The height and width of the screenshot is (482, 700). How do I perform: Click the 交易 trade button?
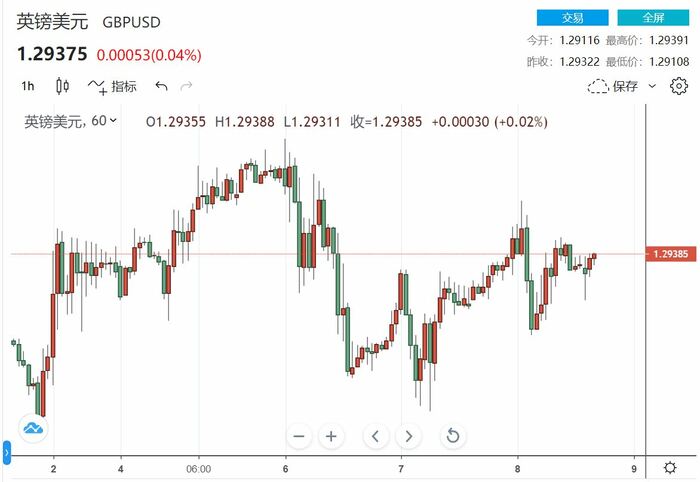click(x=572, y=18)
